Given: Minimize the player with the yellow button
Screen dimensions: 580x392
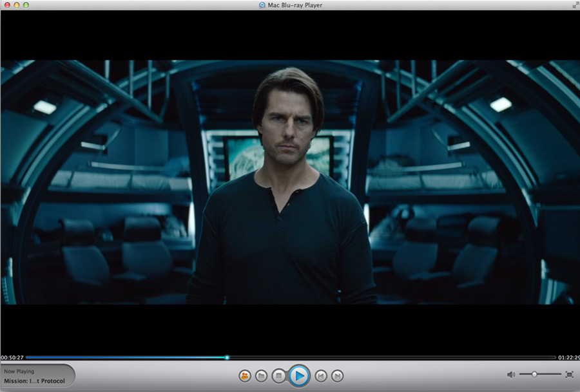Looking at the screenshot, I should click(x=17, y=5).
